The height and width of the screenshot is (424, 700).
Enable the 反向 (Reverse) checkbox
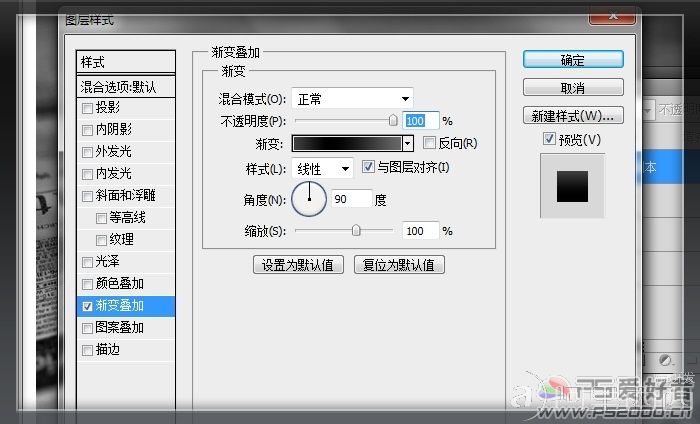[430, 143]
